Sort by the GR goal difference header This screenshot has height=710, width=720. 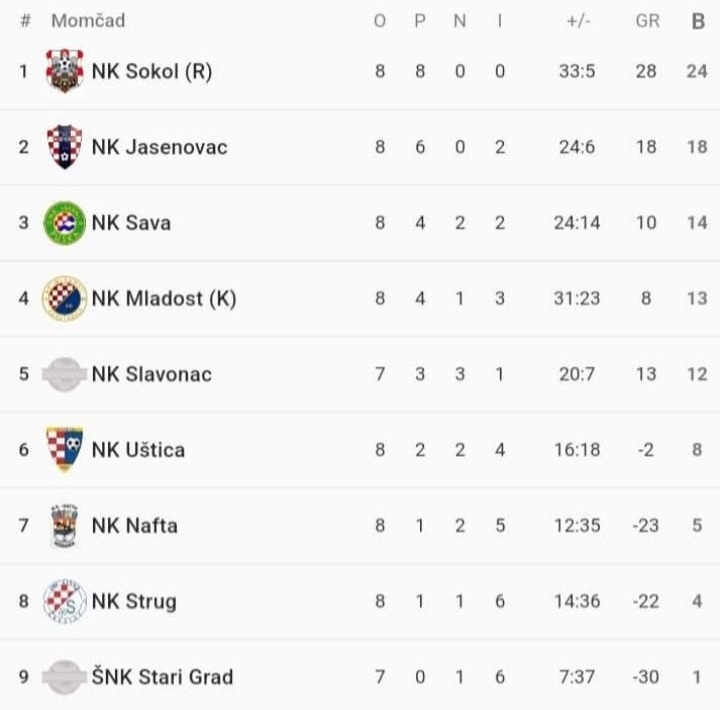tap(647, 21)
